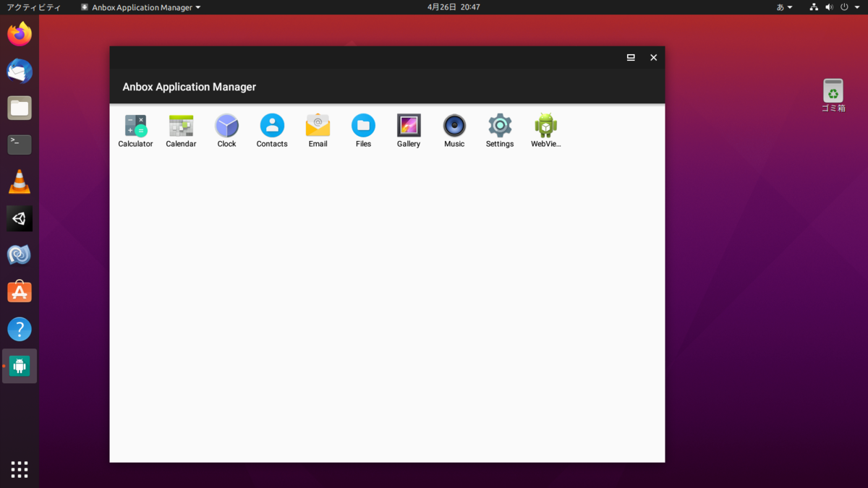Open Ubuntu Software from the dock

point(20,292)
